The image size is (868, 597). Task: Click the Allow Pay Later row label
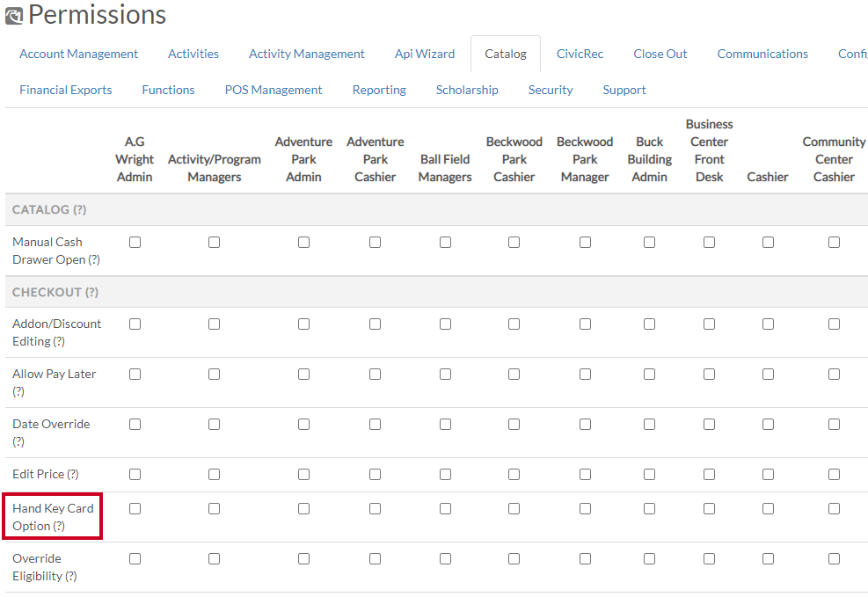pos(55,382)
